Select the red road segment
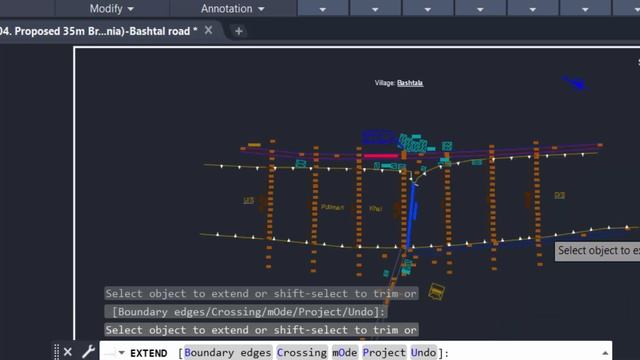 click(381, 156)
